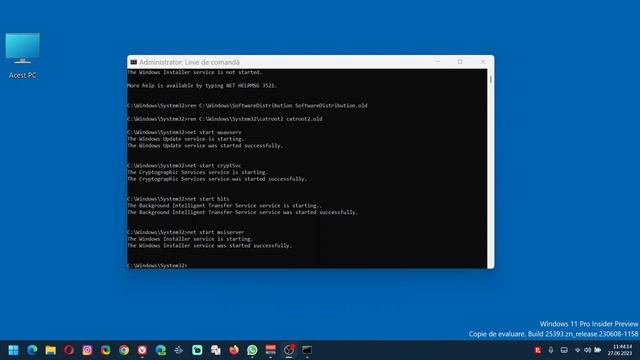Click 'The Windows Update service is starting.' line

click(x=186, y=139)
